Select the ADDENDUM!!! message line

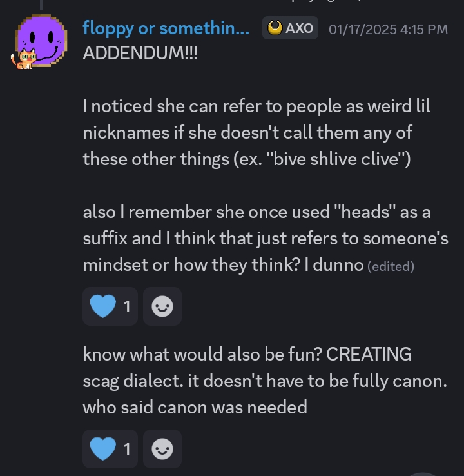click(140, 53)
